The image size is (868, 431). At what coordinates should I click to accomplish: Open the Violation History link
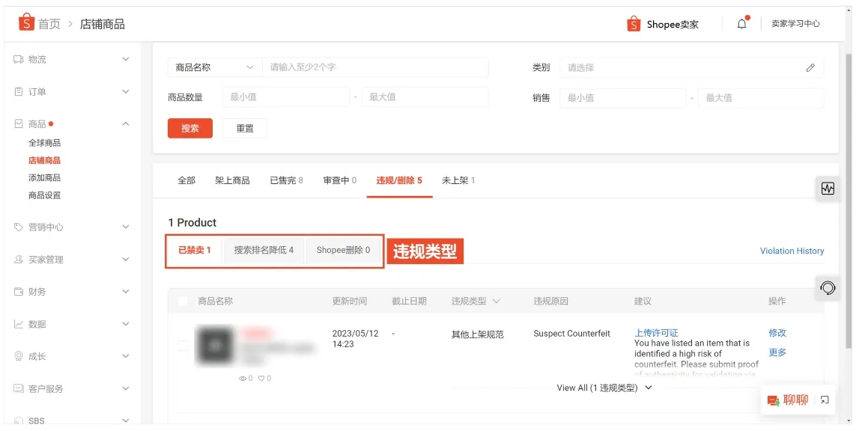(x=792, y=251)
